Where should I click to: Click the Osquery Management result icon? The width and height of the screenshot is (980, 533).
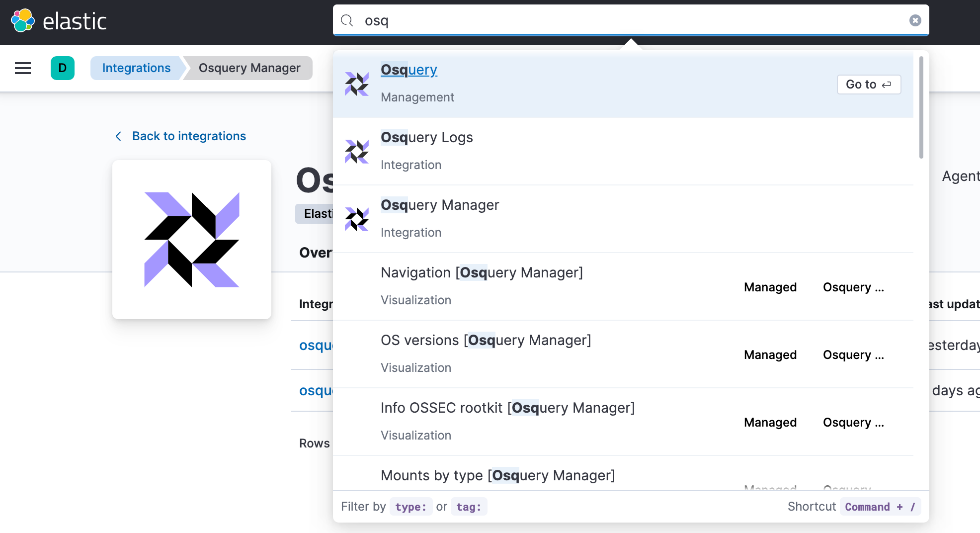(357, 84)
